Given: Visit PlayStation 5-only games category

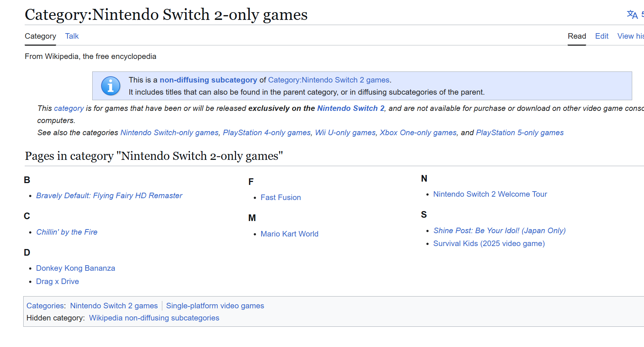Looking at the screenshot, I should point(520,133).
